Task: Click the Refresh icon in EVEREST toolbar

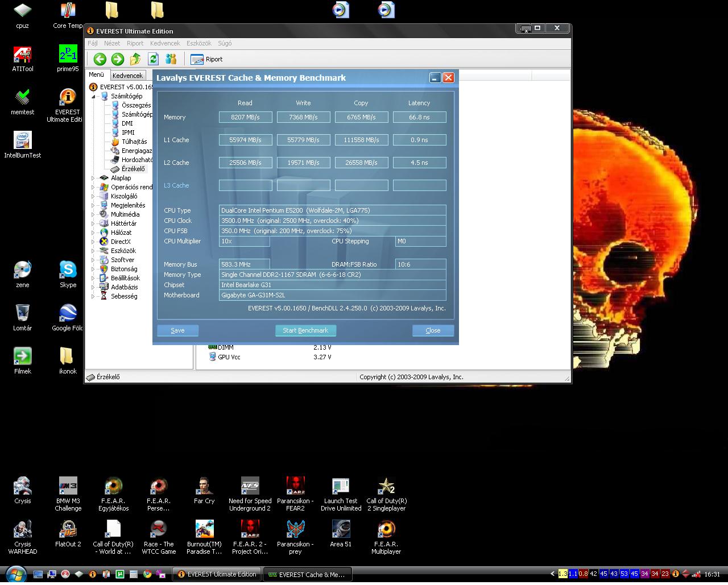Action: (x=153, y=59)
